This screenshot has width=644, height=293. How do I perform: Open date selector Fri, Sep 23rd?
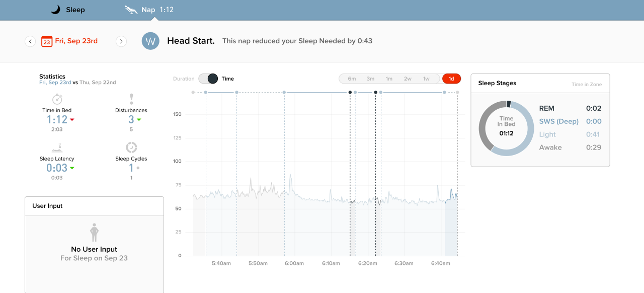(x=76, y=41)
